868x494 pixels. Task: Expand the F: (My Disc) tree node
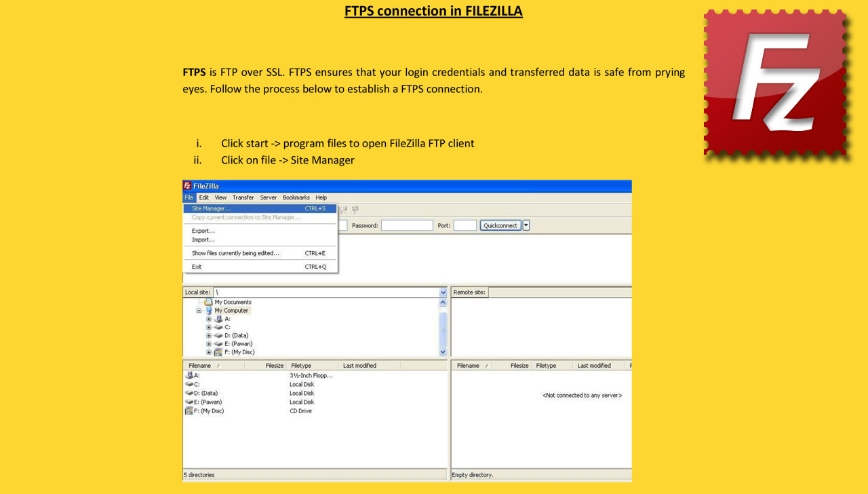(x=209, y=352)
